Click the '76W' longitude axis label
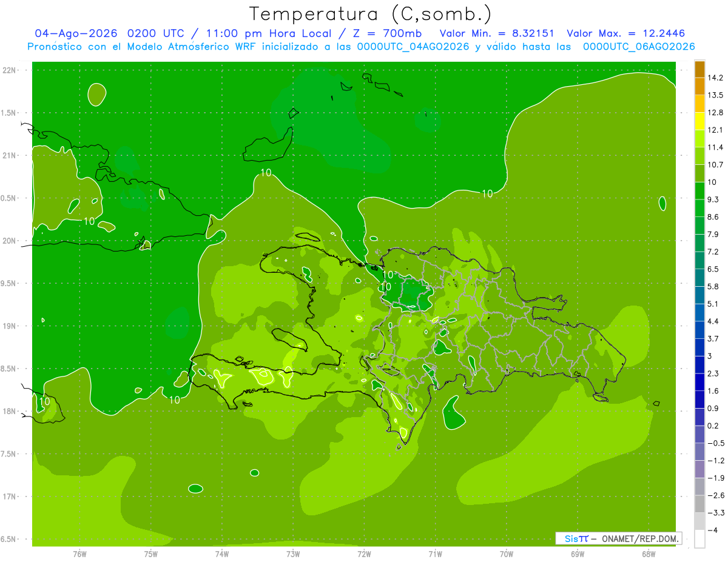Viewport: 728px width, 562px height. [x=79, y=553]
